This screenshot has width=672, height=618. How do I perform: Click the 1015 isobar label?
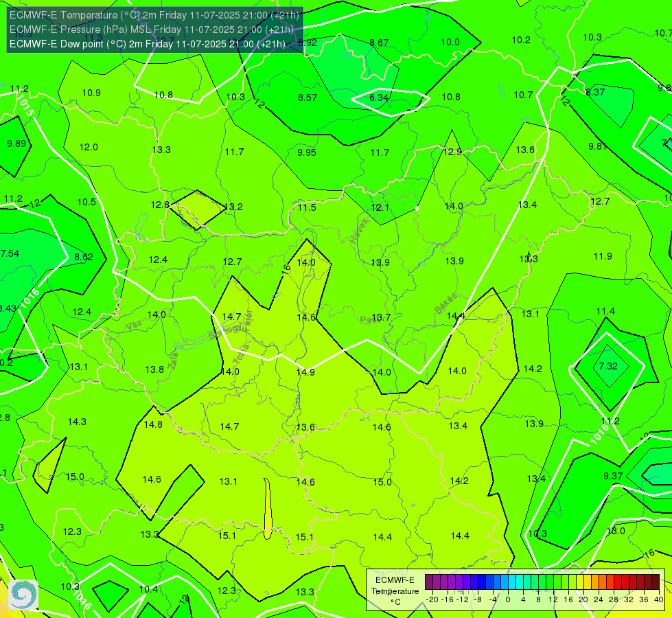tap(25, 106)
